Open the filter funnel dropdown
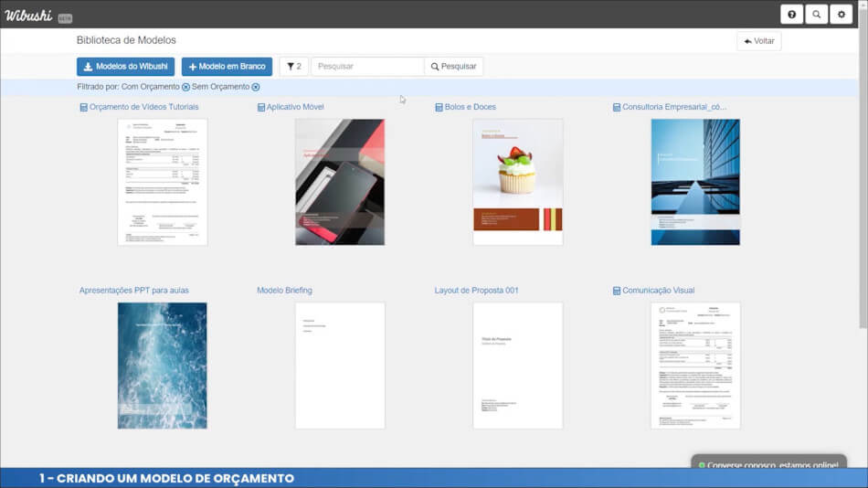This screenshot has height=488, width=868. (x=293, y=67)
